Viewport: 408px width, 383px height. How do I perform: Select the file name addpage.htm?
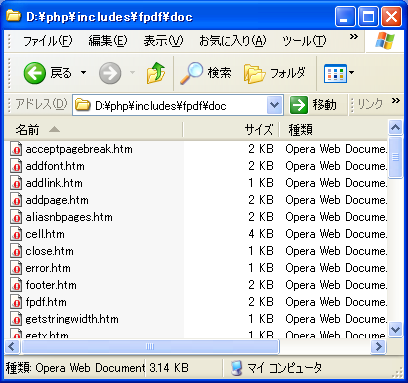click(57, 200)
